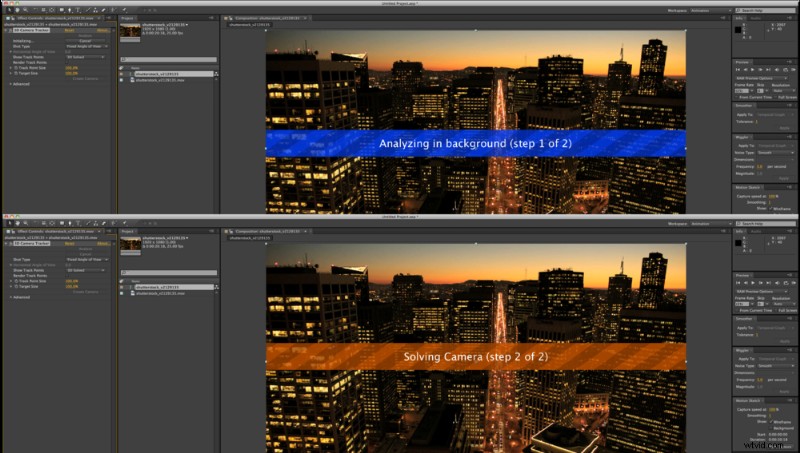Select the Type tool in Solving Camera window
Viewport: 800px width, 453px height.
(x=78, y=223)
